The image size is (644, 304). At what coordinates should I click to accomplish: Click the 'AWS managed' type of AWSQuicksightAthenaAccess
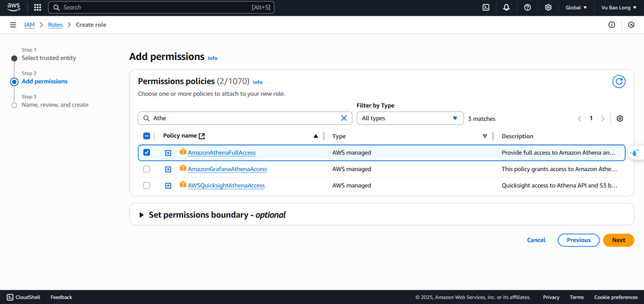352,186
